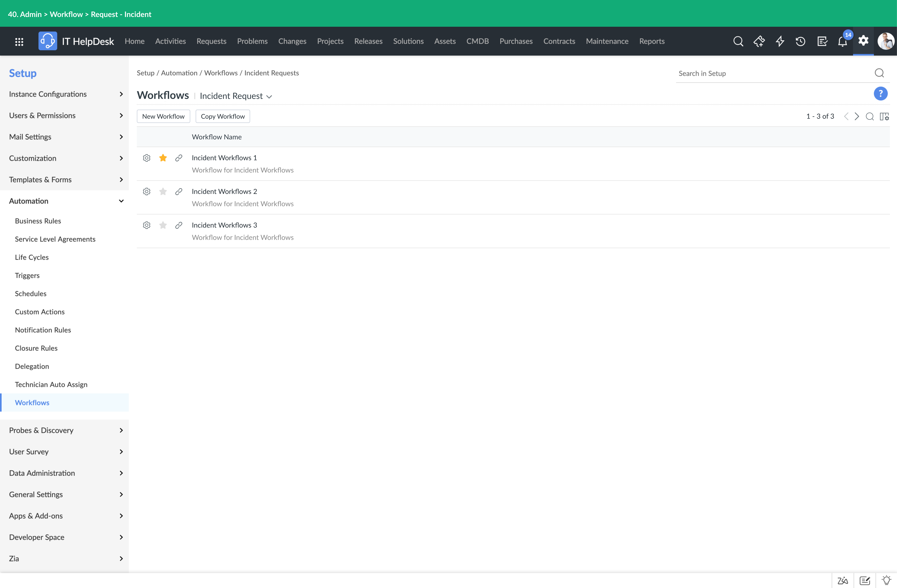Select Closure Rules in sidebar

[x=36, y=348]
